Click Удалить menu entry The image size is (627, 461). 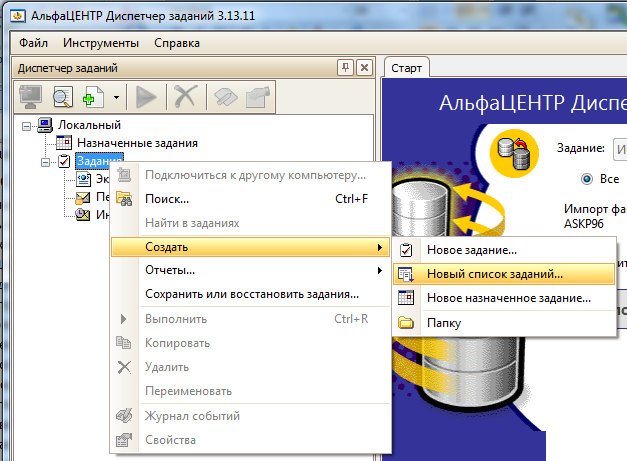click(251, 367)
